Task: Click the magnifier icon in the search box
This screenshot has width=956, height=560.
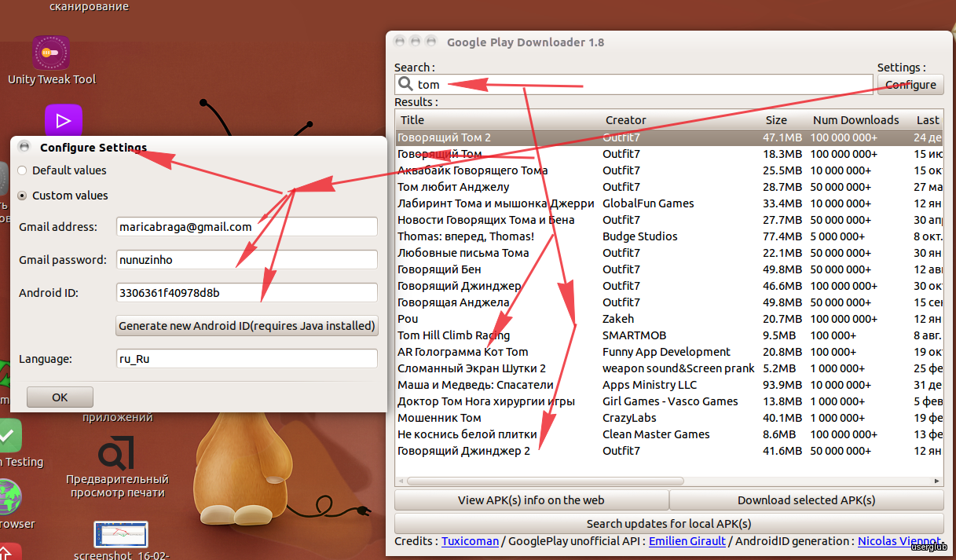Action: (405, 85)
